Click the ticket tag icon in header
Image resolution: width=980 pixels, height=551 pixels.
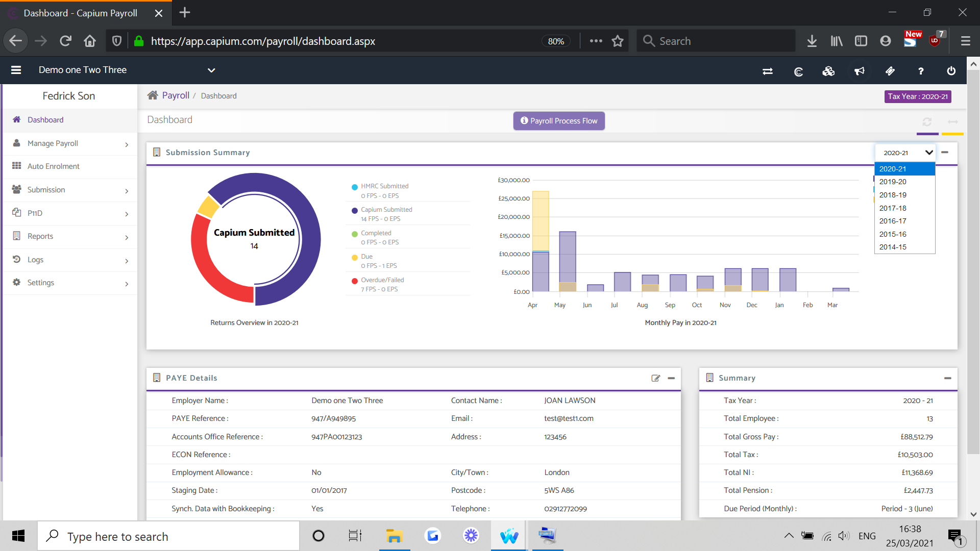[890, 71]
